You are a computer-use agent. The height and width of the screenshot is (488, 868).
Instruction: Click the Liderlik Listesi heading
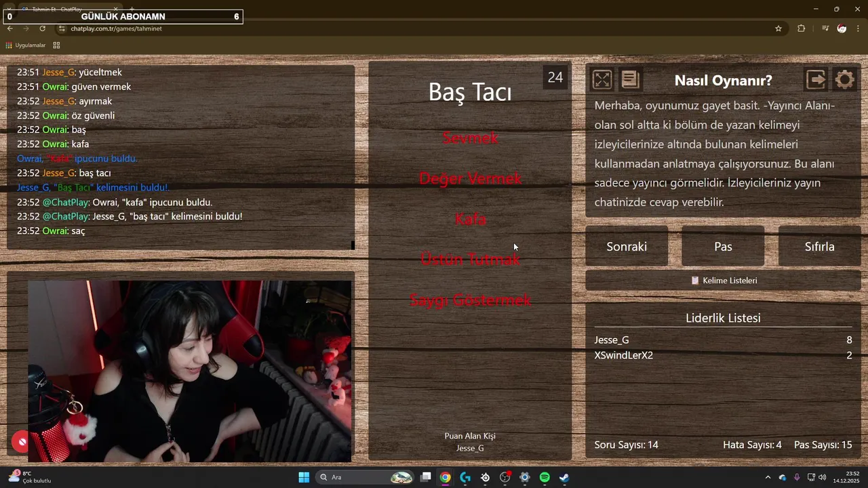coord(723,318)
